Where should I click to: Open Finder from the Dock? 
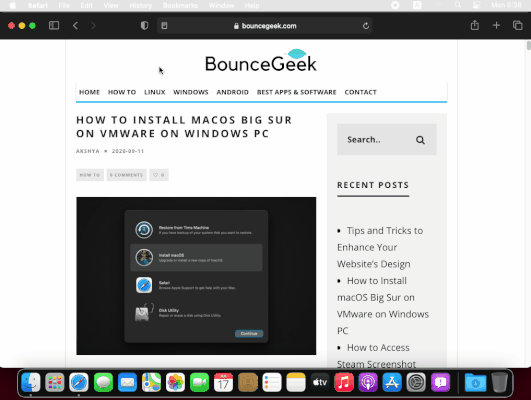[x=31, y=382]
